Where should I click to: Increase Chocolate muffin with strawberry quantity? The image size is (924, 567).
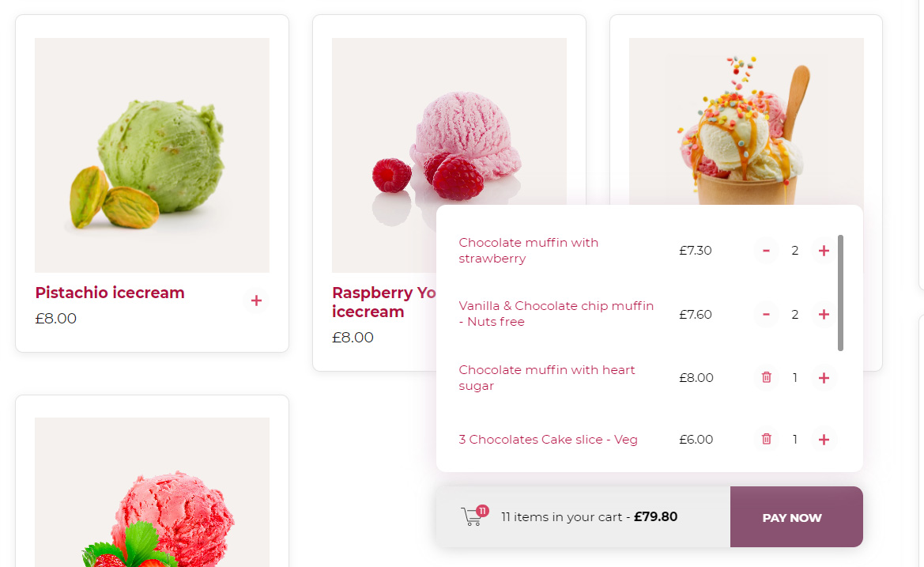point(824,251)
